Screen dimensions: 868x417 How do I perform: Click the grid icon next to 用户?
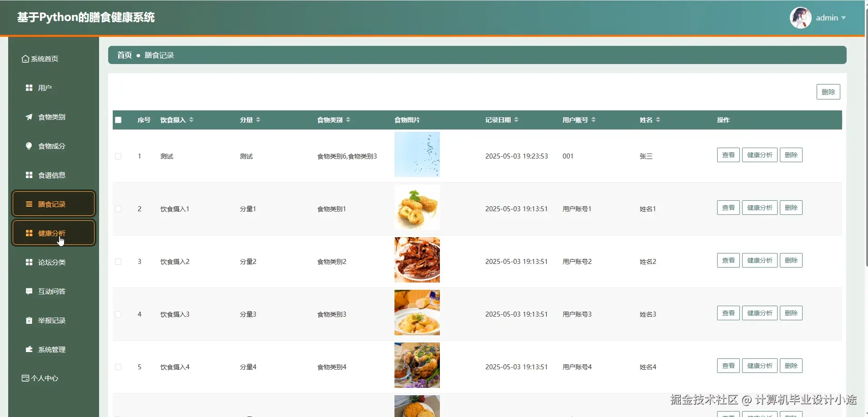pyautogui.click(x=29, y=88)
